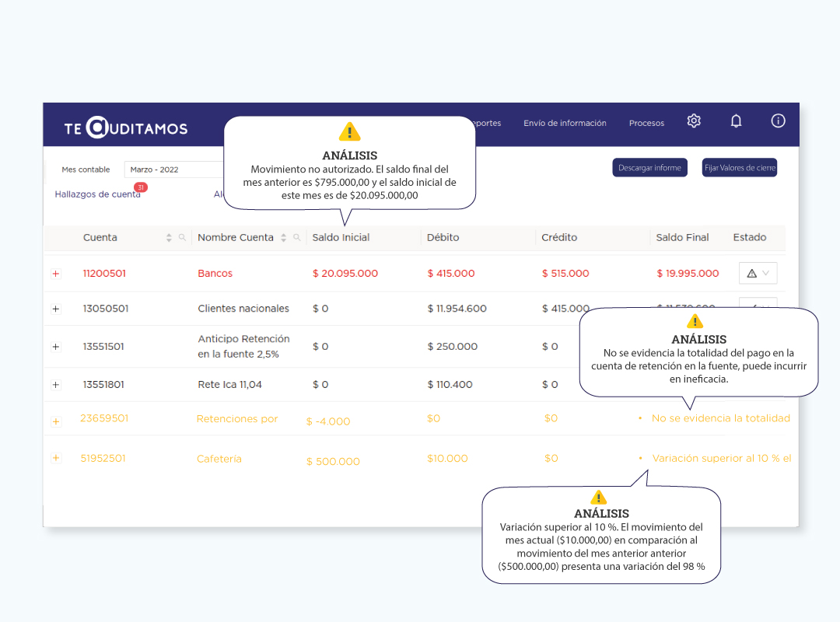Expand row 11200501 Bancos
840x622 pixels.
pos(56,274)
